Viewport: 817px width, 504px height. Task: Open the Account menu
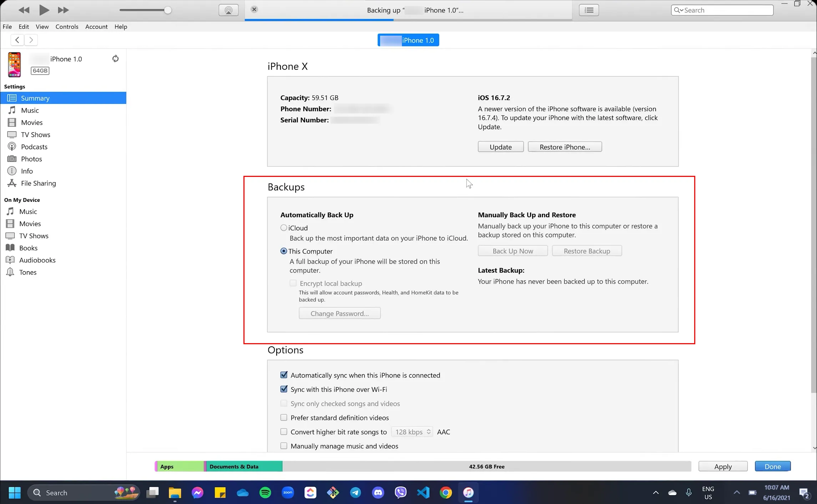(x=96, y=26)
